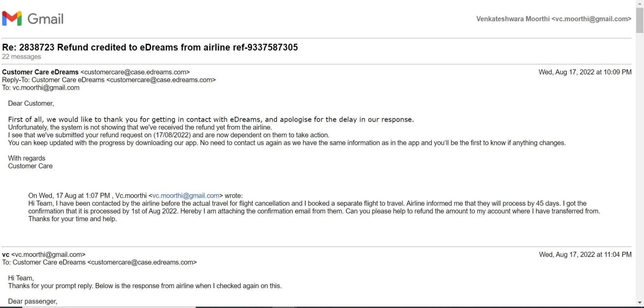Click the "With regards" signature line
The image size is (644, 308).
tap(27, 158)
